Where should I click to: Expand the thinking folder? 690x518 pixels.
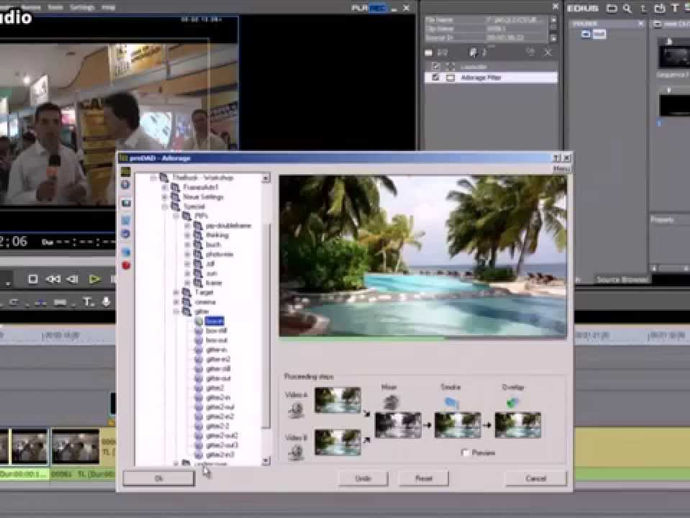click(x=187, y=235)
